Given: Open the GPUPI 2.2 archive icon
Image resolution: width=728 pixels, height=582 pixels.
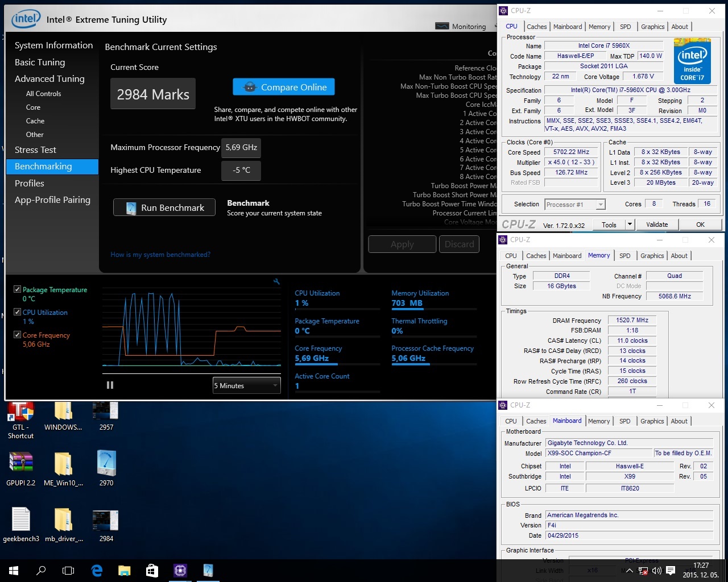Looking at the screenshot, I should (x=20, y=469).
